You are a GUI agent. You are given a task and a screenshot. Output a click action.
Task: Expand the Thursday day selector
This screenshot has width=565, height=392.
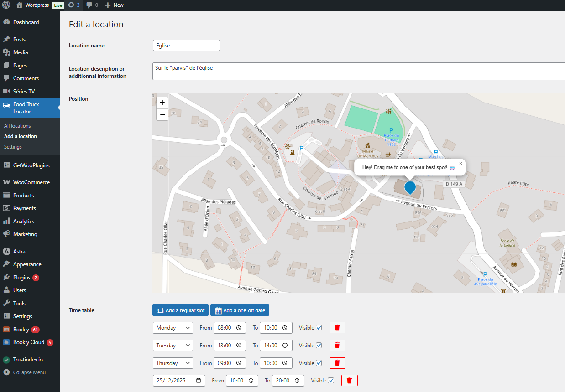point(173,363)
